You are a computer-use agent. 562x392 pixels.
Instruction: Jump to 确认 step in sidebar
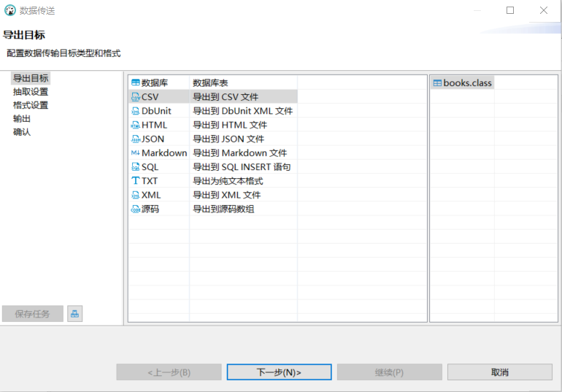[x=22, y=132]
